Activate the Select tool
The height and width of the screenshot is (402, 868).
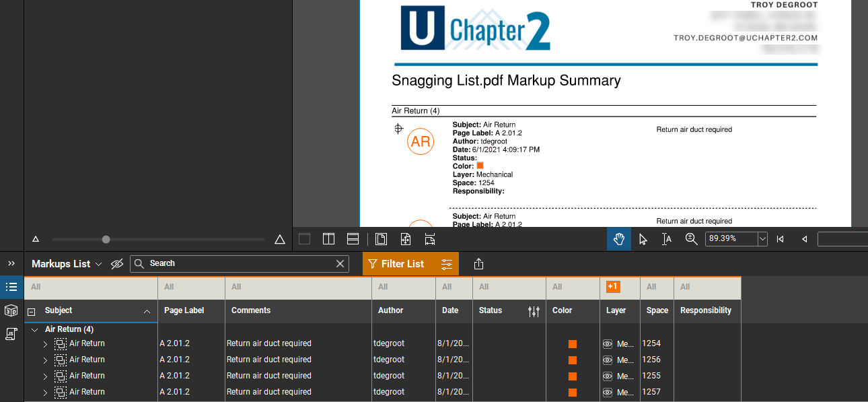click(x=643, y=239)
